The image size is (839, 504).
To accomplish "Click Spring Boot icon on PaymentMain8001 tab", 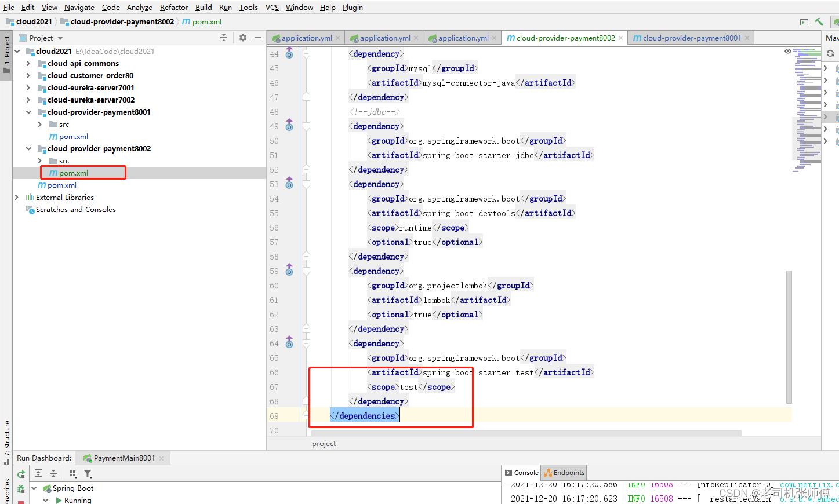I will tap(87, 458).
